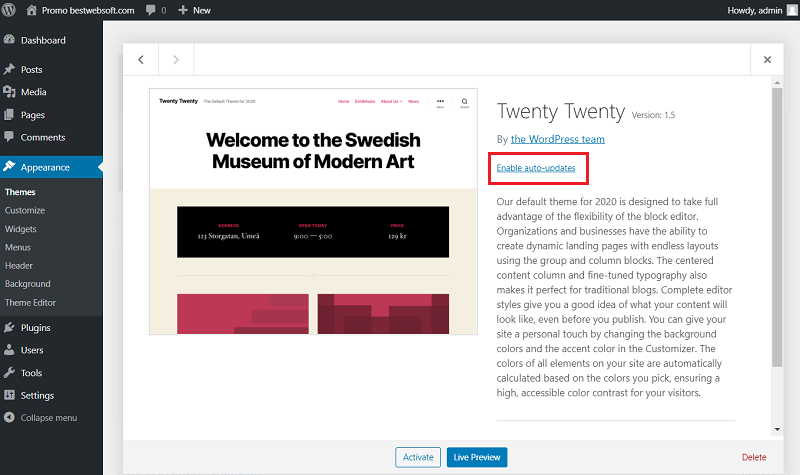800x475 pixels.
Task: Click the Tools wrench icon
Action: 9,372
